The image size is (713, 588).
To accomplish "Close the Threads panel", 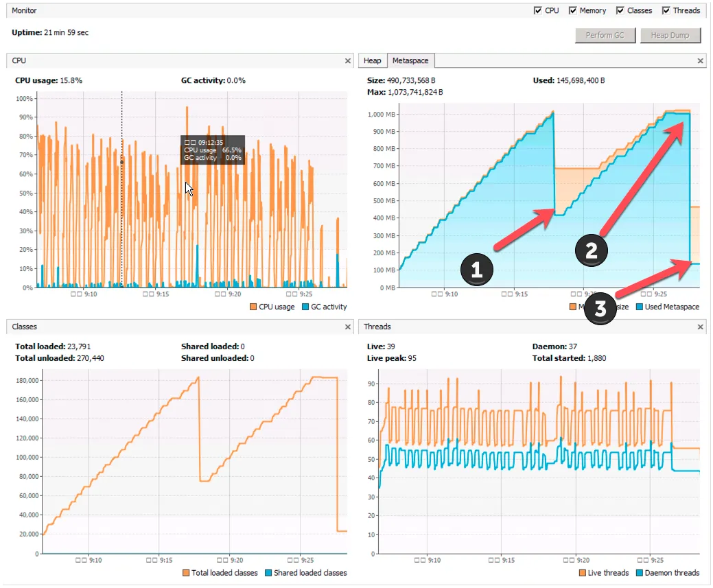I will point(700,327).
